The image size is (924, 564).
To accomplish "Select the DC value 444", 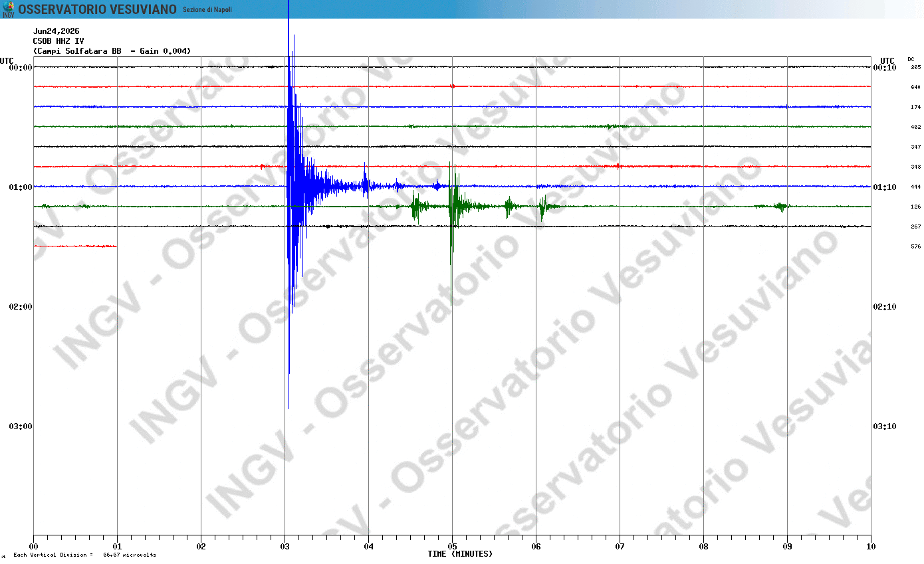I will coord(915,187).
